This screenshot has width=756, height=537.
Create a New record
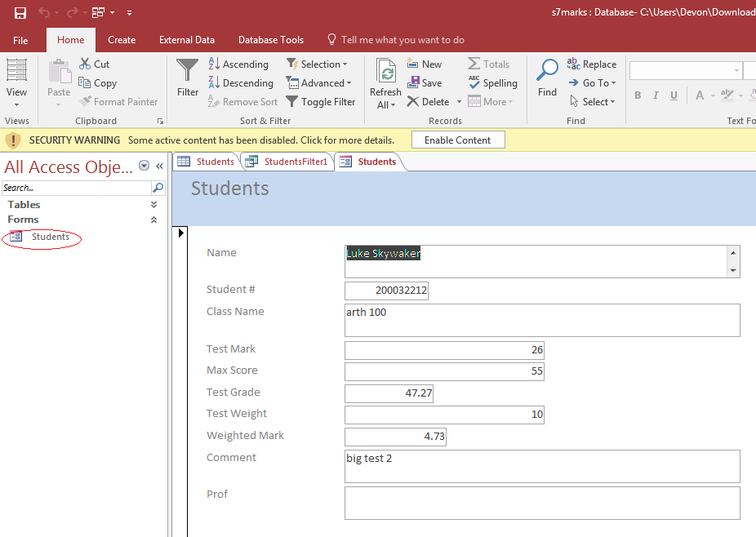[425, 64]
